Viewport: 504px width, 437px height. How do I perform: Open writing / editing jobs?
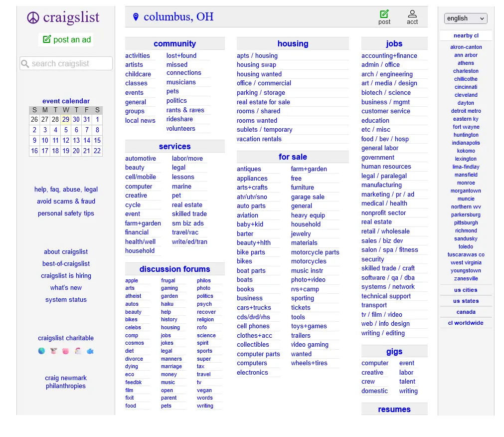(x=383, y=333)
